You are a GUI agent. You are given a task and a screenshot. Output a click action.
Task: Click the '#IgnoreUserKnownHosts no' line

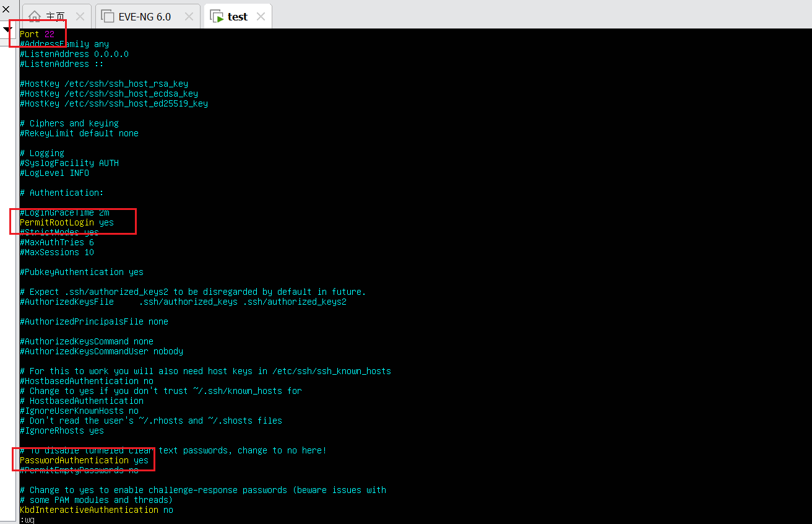point(79,411)
